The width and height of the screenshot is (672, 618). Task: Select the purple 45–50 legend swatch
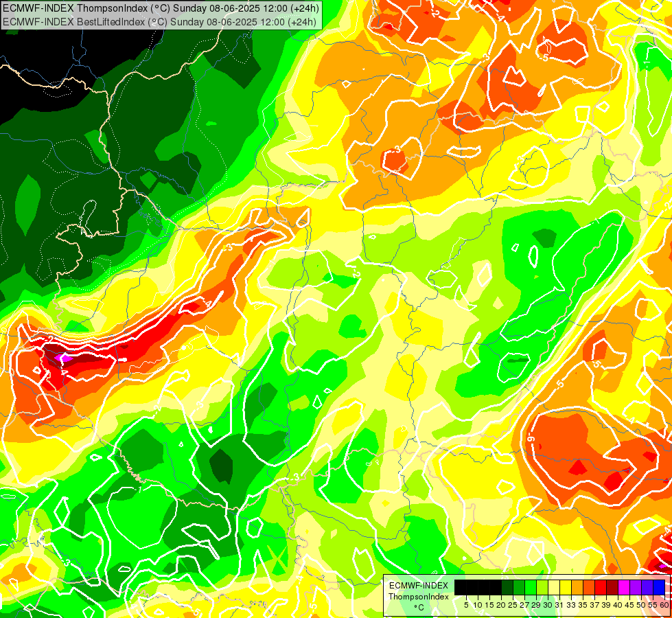pos(636,588)
